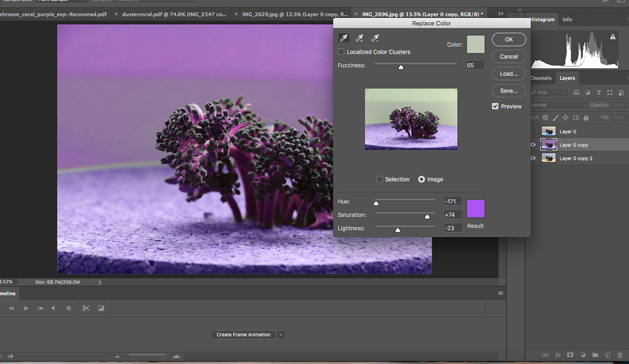
Task: Click the Load... button
Action: (509, 74)
